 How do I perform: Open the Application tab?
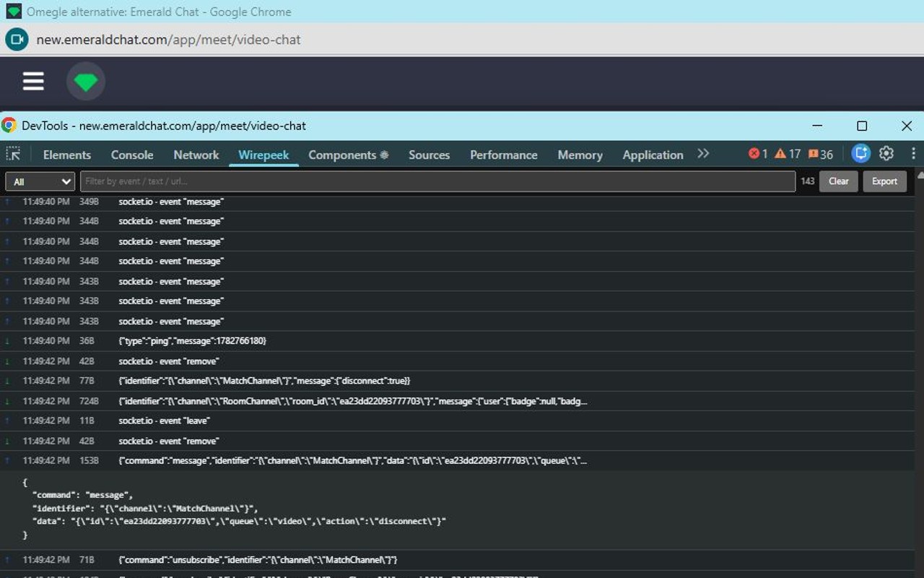point(653,155)
